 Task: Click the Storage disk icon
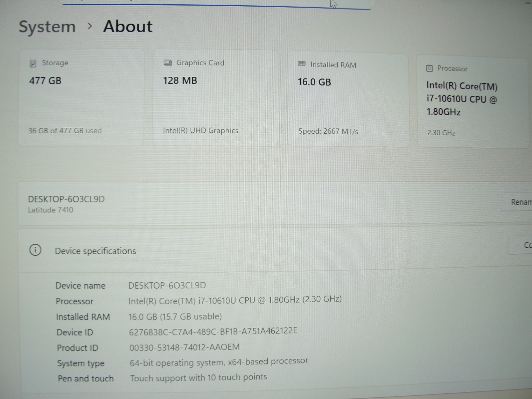[x=33, y=63]
